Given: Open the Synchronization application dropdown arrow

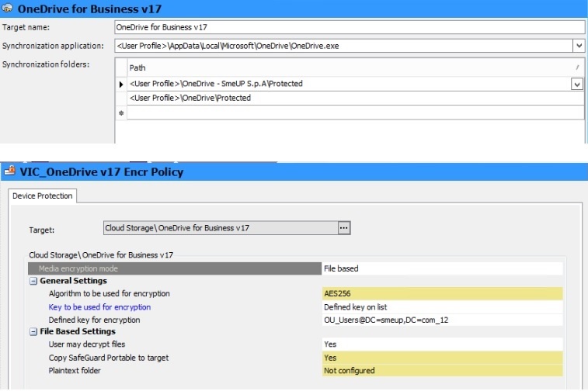Looking at the screenshot, I should tap(578, 46).
